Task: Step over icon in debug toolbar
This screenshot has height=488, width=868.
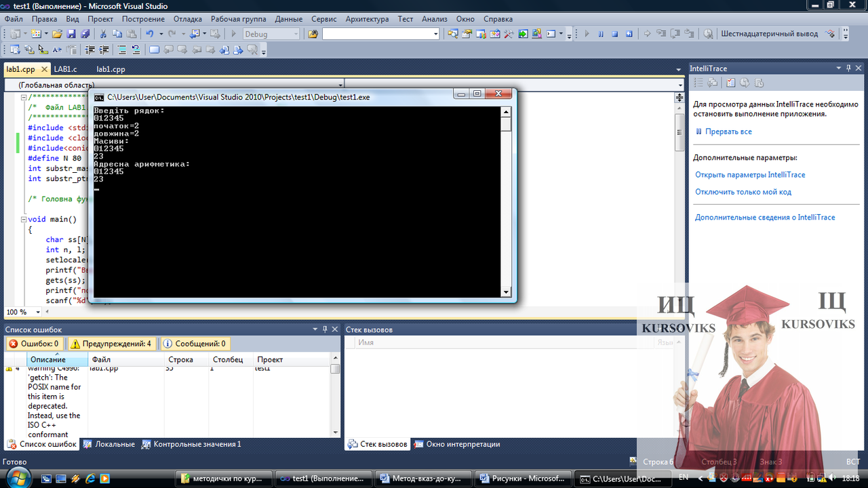Action: (675, 34)
